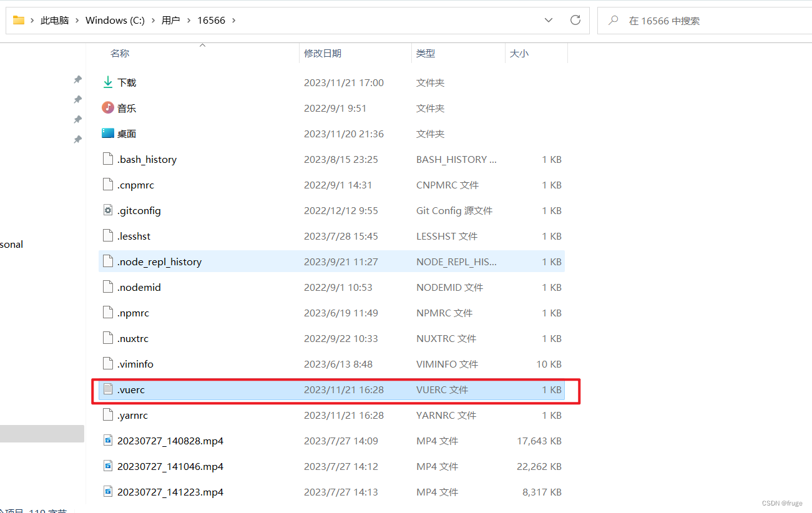
Task: Click the .npmrc file icon
Action: tap(108, 313)
